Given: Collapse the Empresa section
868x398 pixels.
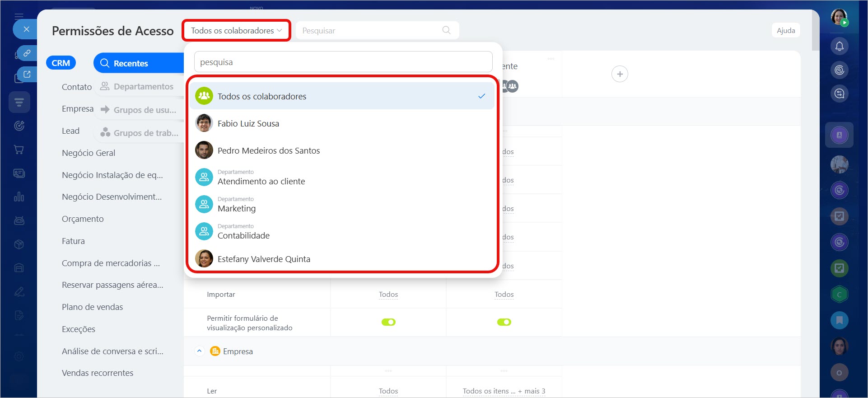Looking at the screenshot, I should (199, 351).
